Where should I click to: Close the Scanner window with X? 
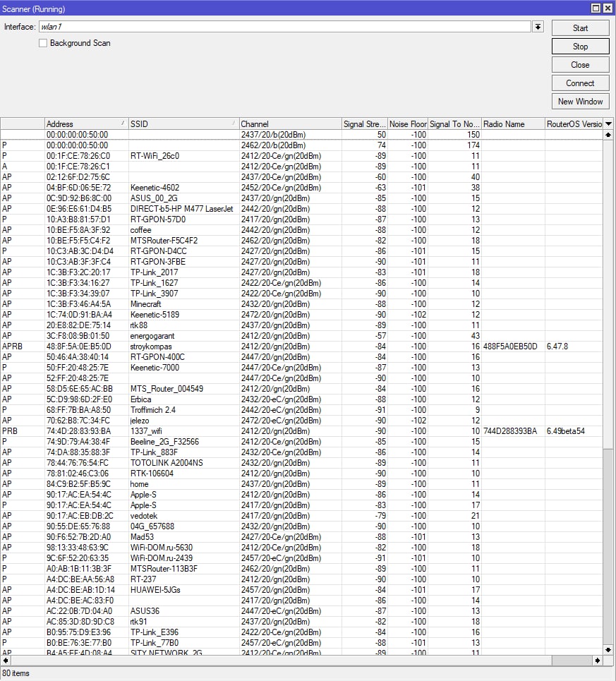coord(608,8)
